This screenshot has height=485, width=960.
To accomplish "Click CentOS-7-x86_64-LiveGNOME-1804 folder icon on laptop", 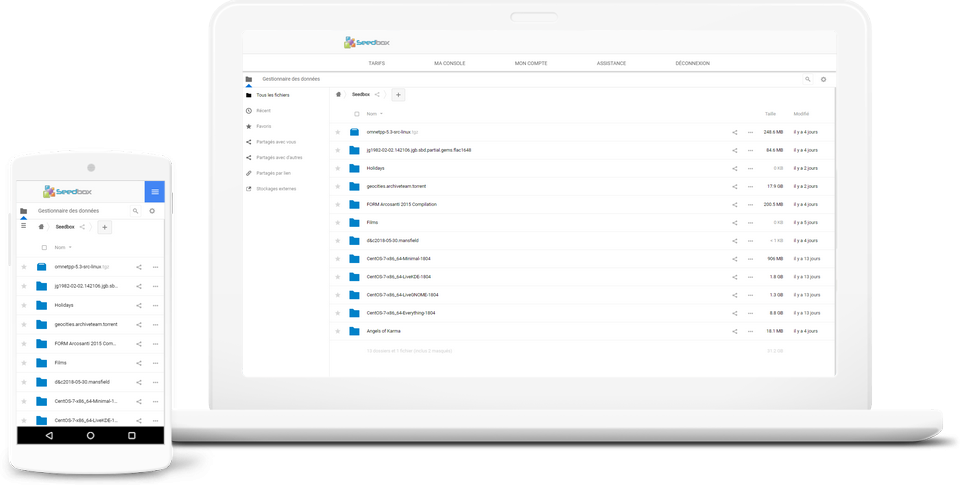I will tap(354, 295).
